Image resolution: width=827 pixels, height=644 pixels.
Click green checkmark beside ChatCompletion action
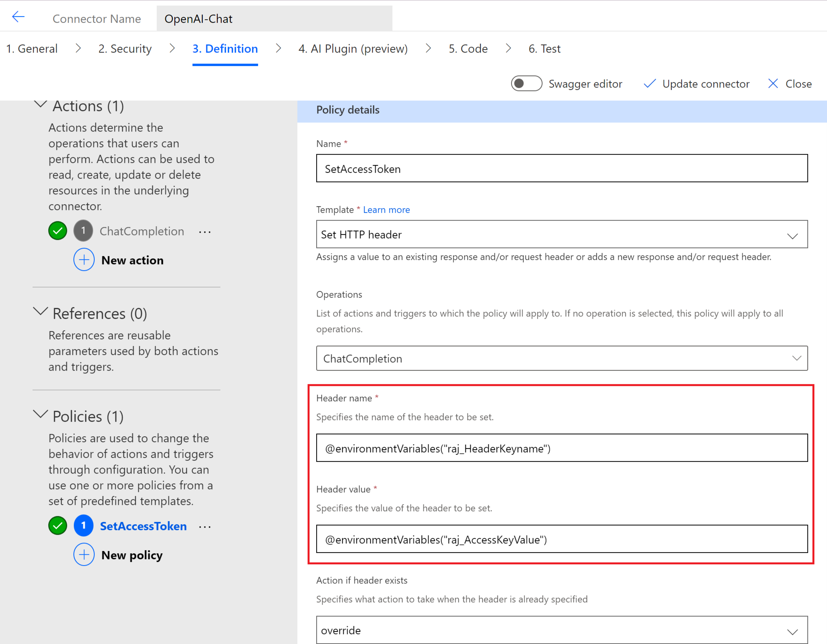point(58,231)
